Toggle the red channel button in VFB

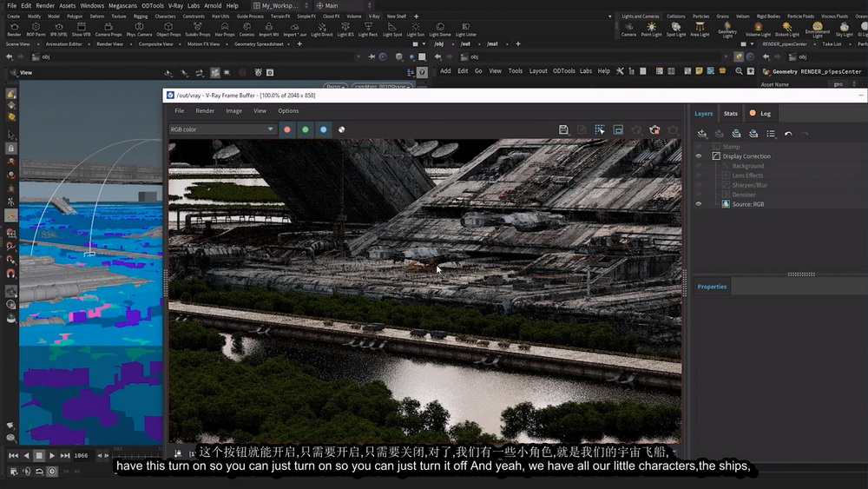coord(286,129)
